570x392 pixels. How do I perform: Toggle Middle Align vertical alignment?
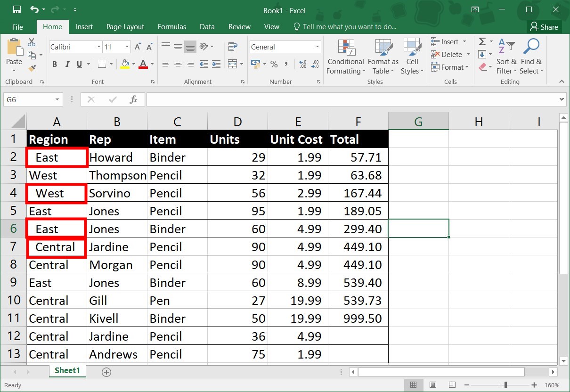[178, 47]
